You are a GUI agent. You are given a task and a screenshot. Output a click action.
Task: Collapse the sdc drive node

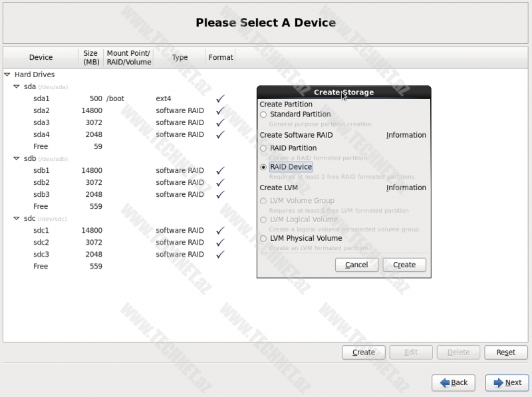tap(17, 218)
